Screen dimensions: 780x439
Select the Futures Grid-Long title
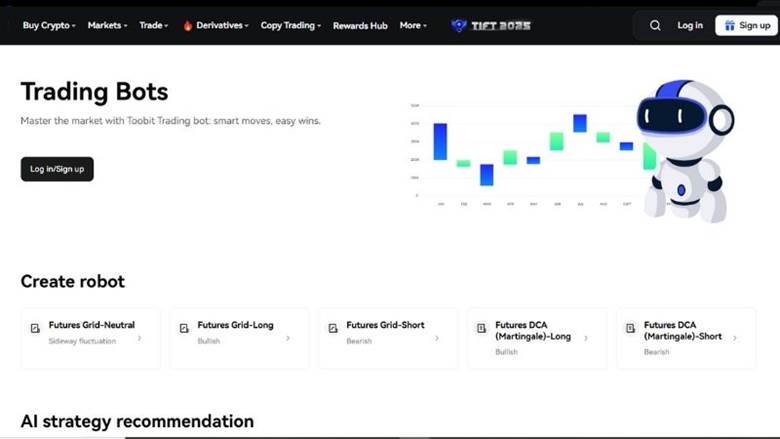point(235,325)
